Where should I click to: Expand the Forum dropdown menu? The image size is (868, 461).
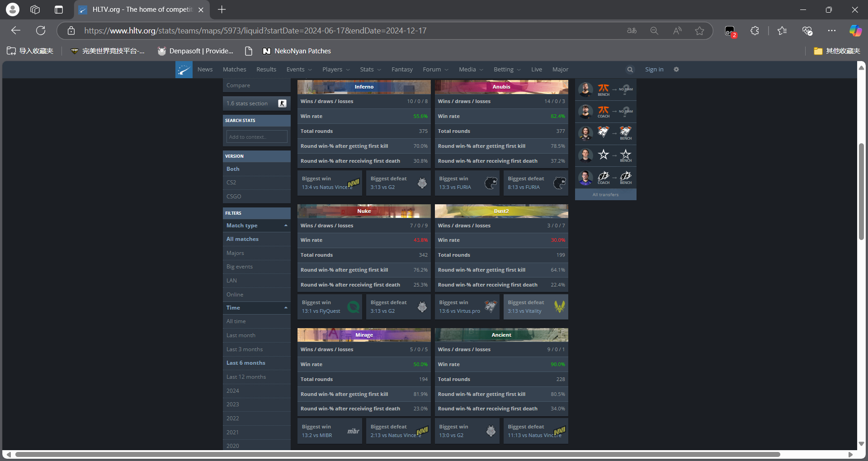[435, 70]
